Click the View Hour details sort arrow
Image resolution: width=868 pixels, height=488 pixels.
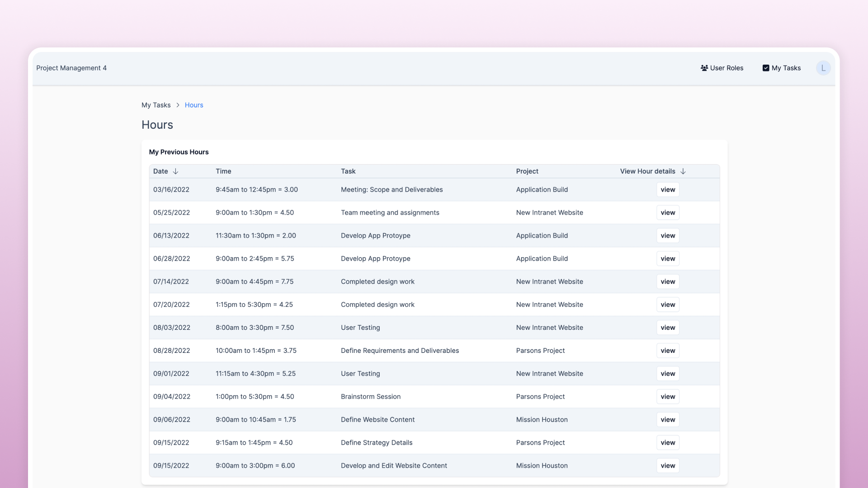[683, 171]
